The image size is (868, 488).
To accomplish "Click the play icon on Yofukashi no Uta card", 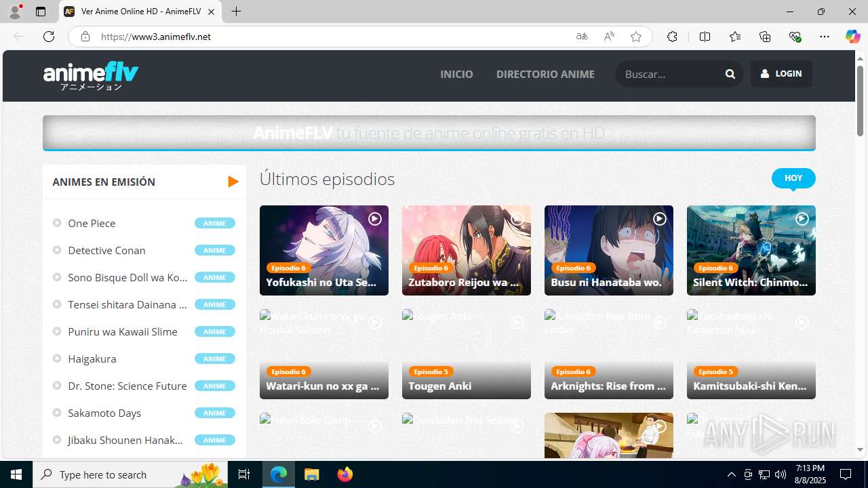I will click(x=374, y=219).
